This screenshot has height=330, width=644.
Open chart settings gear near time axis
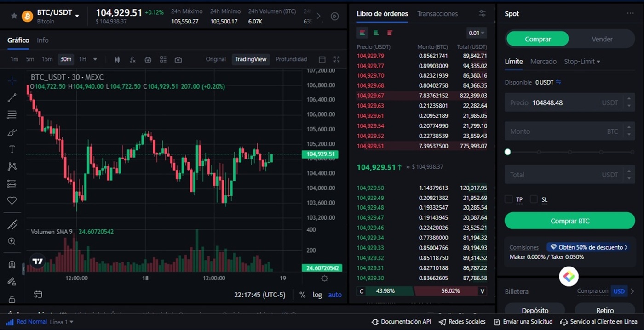[x=324, y=278]
